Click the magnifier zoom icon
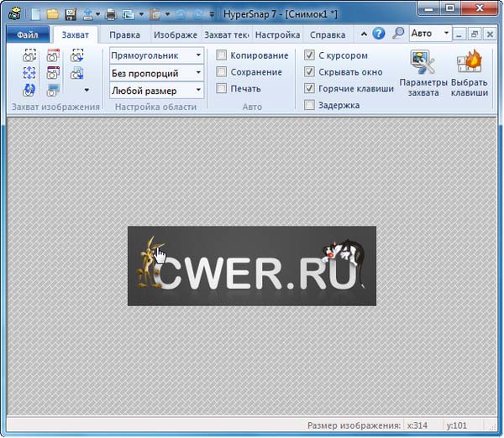Screen dimensions: 504x438 pyautogui.click(x=398, y=34)
